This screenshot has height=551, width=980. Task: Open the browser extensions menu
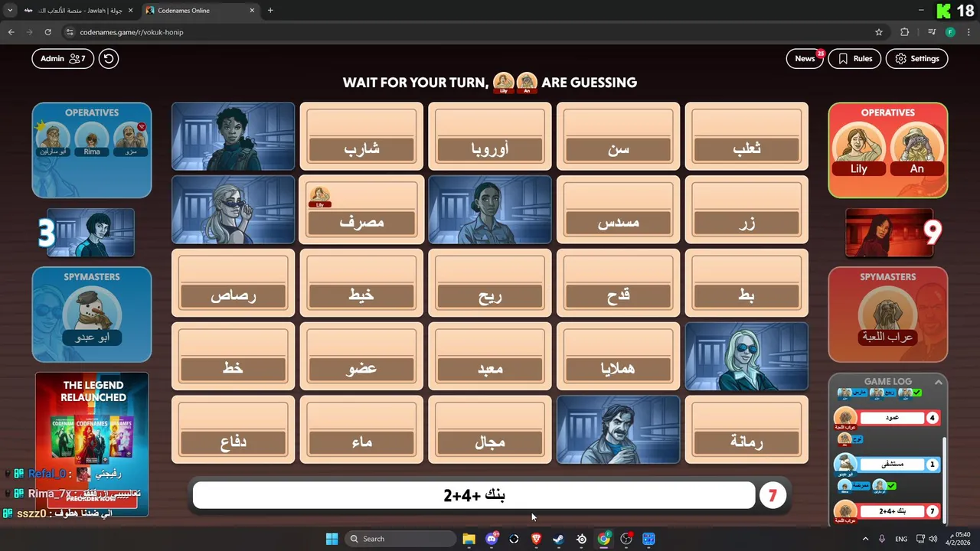[905, 32]
